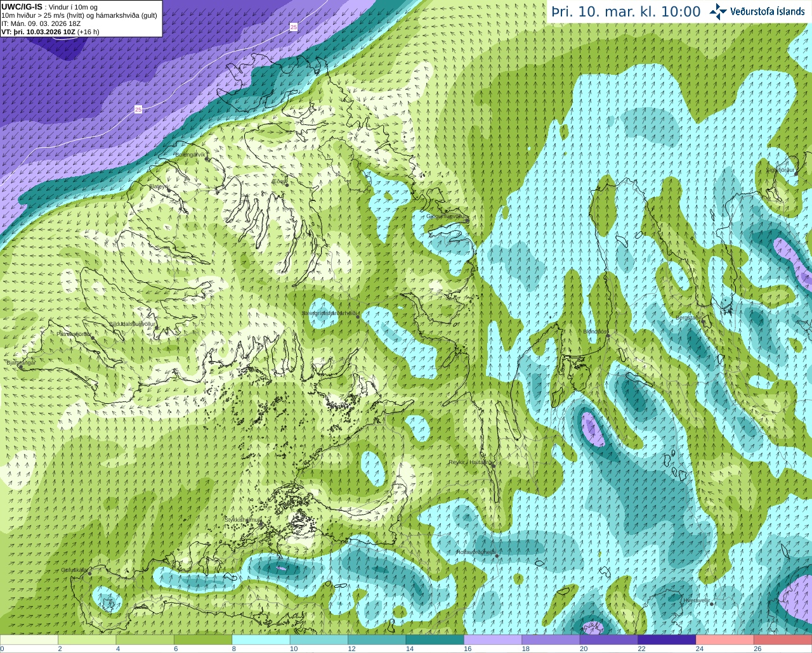The height and width of the screenshot is (653, 812).
Task: Select the Bergstaðir station marker
Action: pyautogui.click(x=704, y=323)
